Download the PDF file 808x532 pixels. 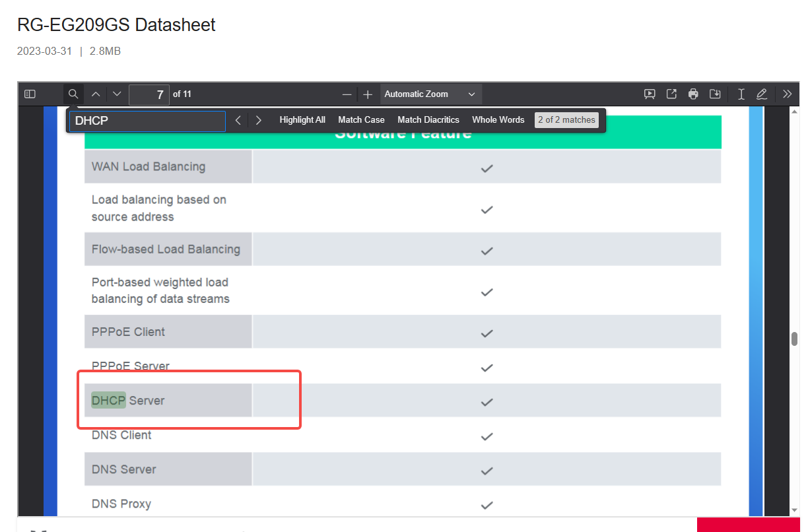click(x=715, y=94)
